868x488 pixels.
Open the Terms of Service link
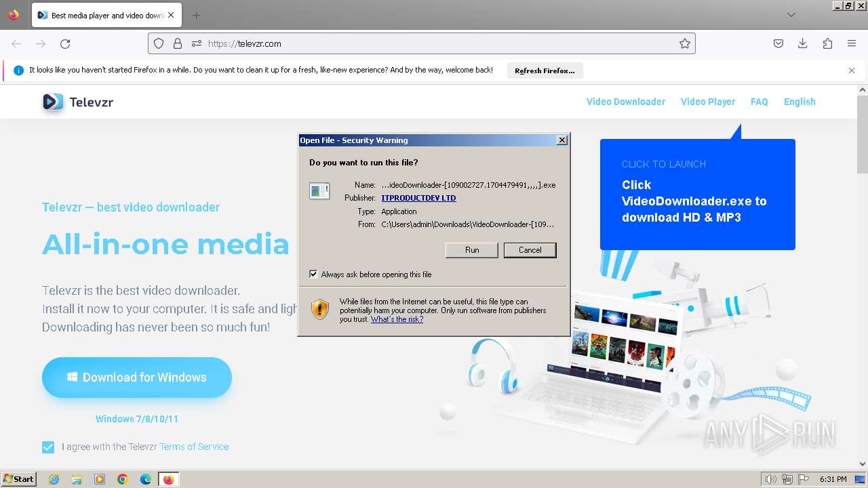(194, 447)
